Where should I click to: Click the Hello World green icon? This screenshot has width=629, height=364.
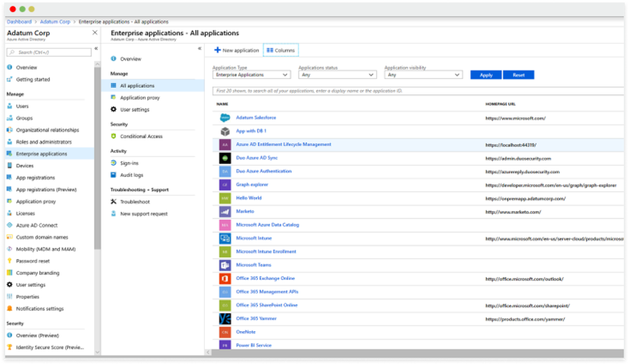coord(225,198)
